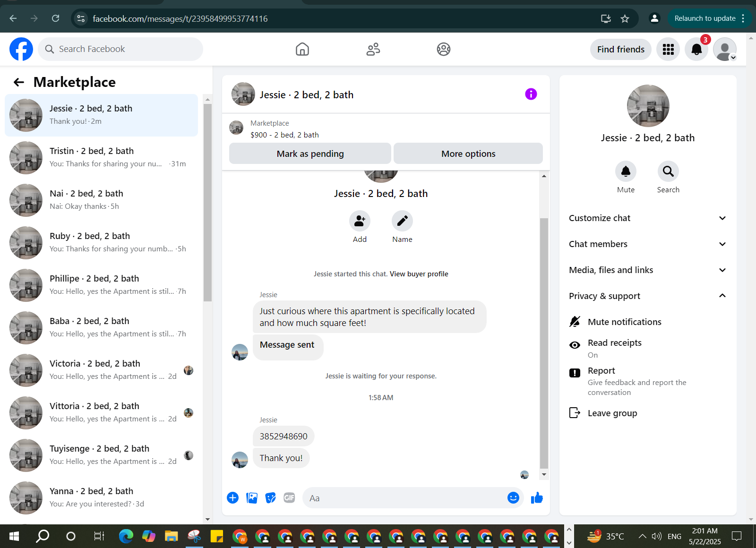Open the emoji picker

tap(513, 497)
